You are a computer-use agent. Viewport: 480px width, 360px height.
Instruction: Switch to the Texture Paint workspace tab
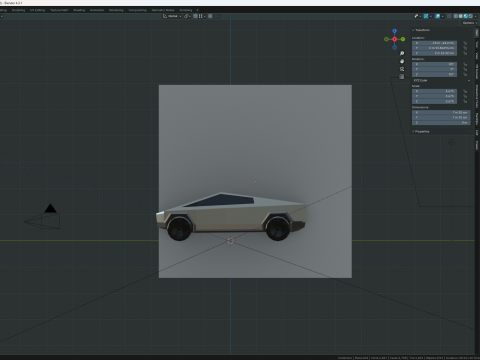(x=59, y=10)
